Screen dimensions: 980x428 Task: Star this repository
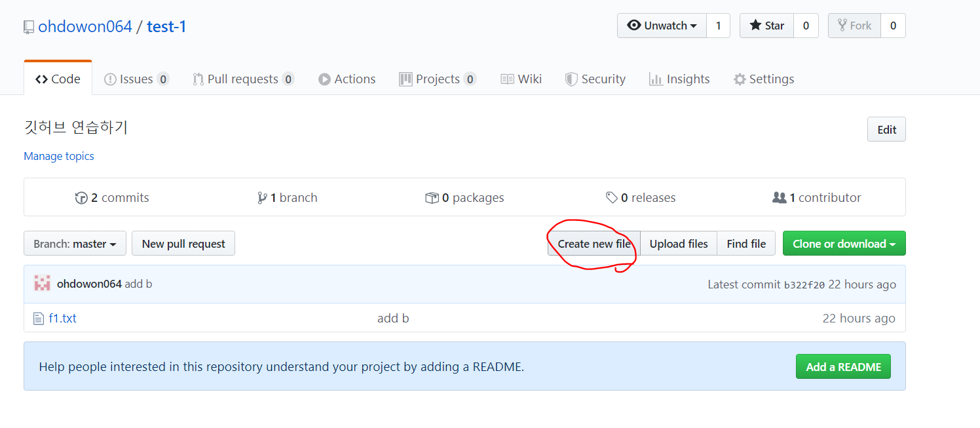point(766,26)
